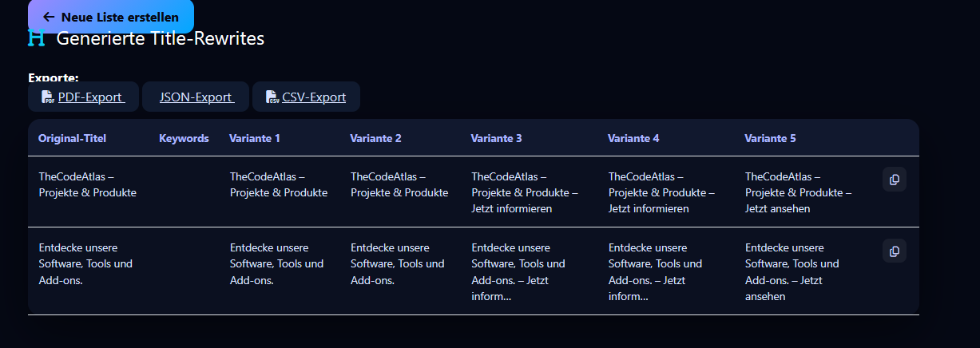
Task: Download the CSV-Export
Action: [306, 97]
